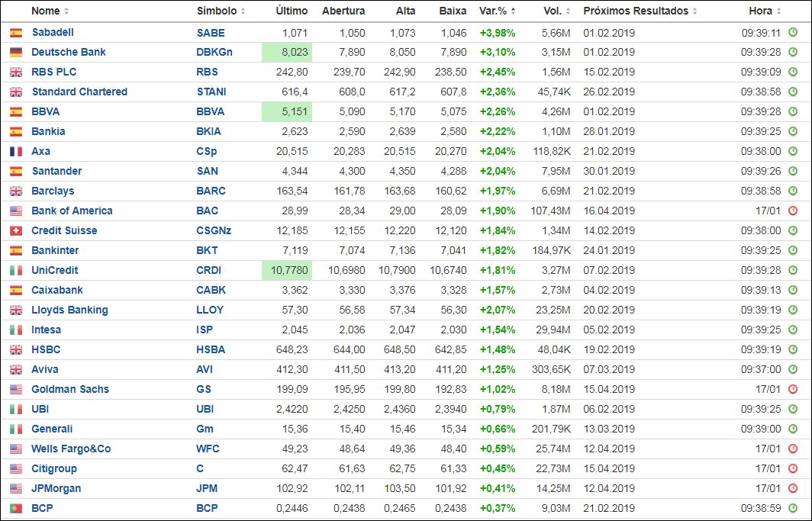
Task: Click the green clock icon in Deutsche Bank row
Action: [x=793, y=53]
